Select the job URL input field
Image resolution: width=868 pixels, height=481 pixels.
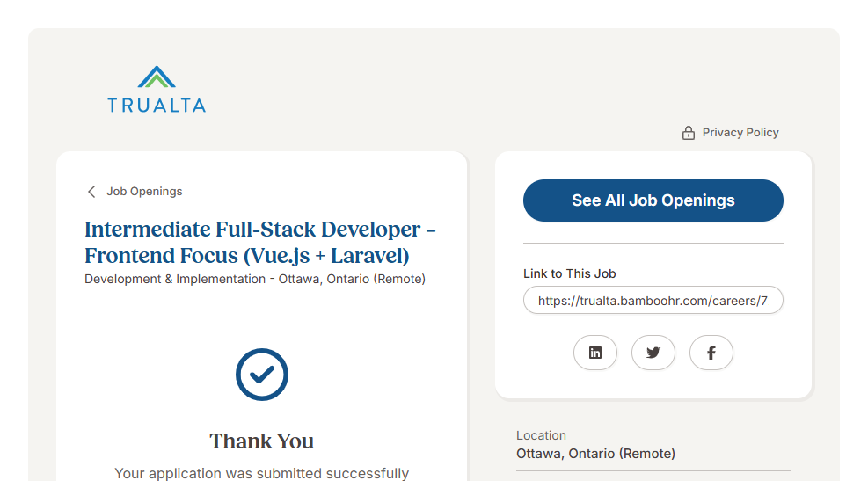[653, 301]
